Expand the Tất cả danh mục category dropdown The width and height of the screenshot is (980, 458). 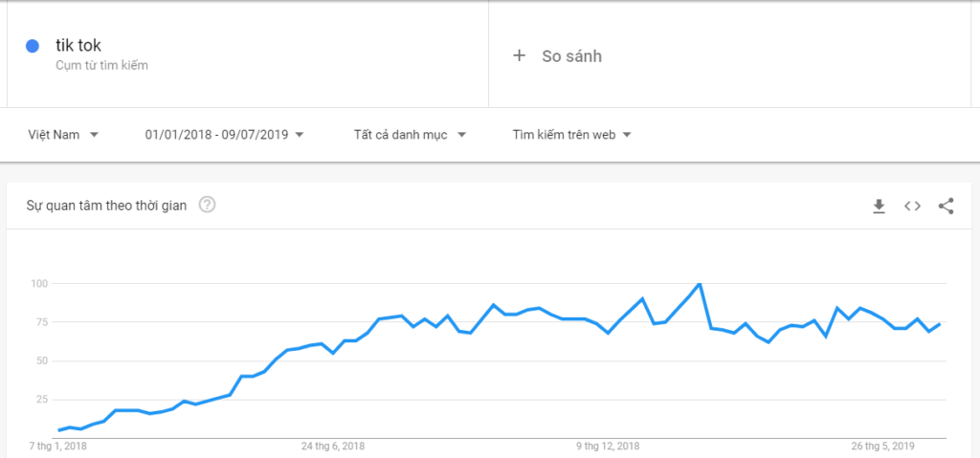410,134
